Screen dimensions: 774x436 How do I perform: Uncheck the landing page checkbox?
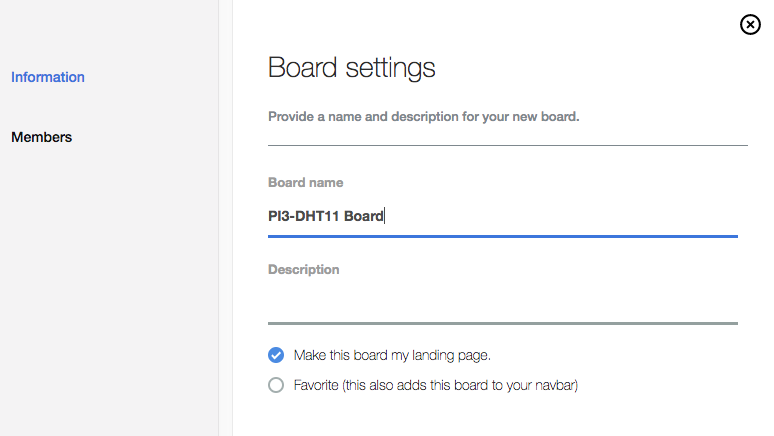point(276,355)
